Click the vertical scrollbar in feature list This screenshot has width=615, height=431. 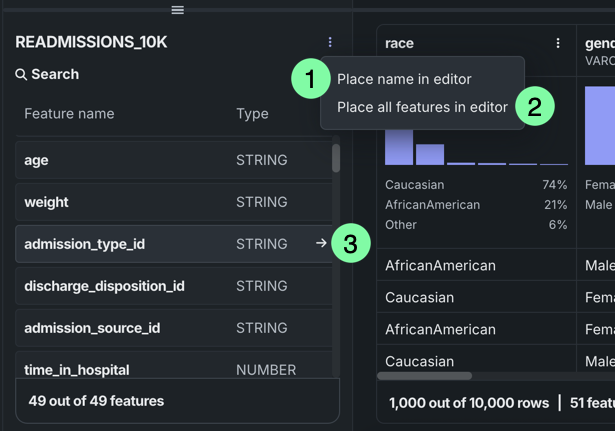click(336, 158)
